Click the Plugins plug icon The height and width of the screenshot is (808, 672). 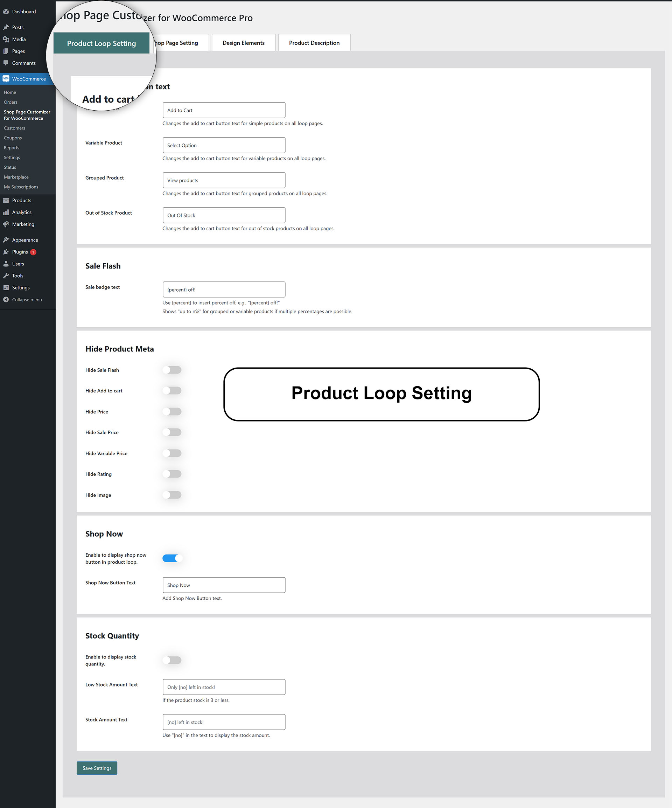(6, 252)
